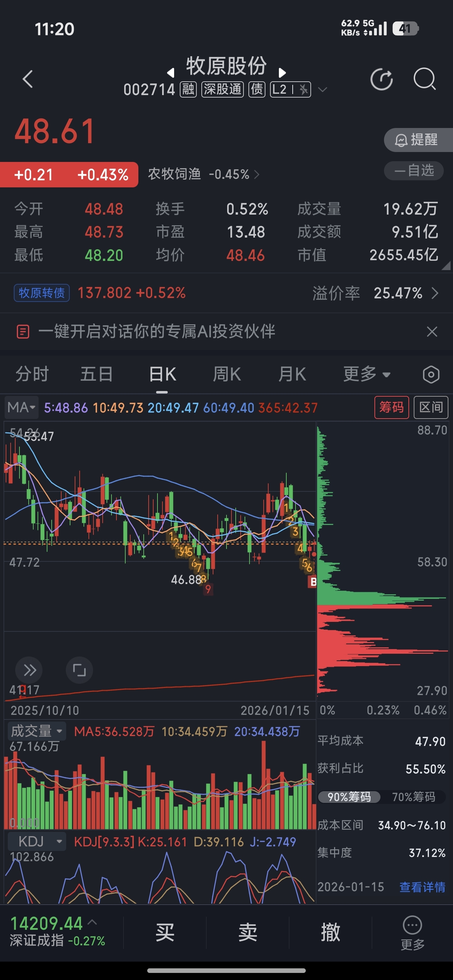Tap the 债 bond tag badge

(257, 89)
